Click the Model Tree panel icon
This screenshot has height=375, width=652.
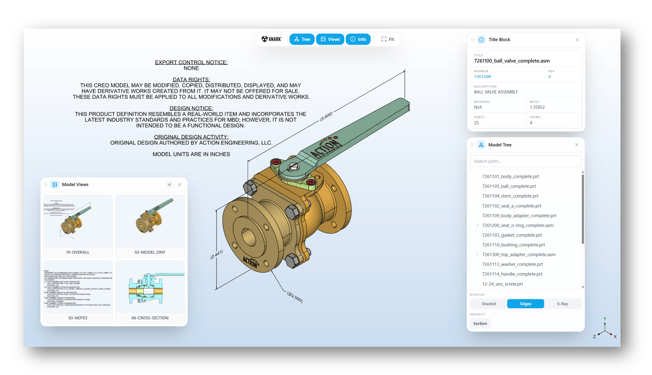[481, 145]
